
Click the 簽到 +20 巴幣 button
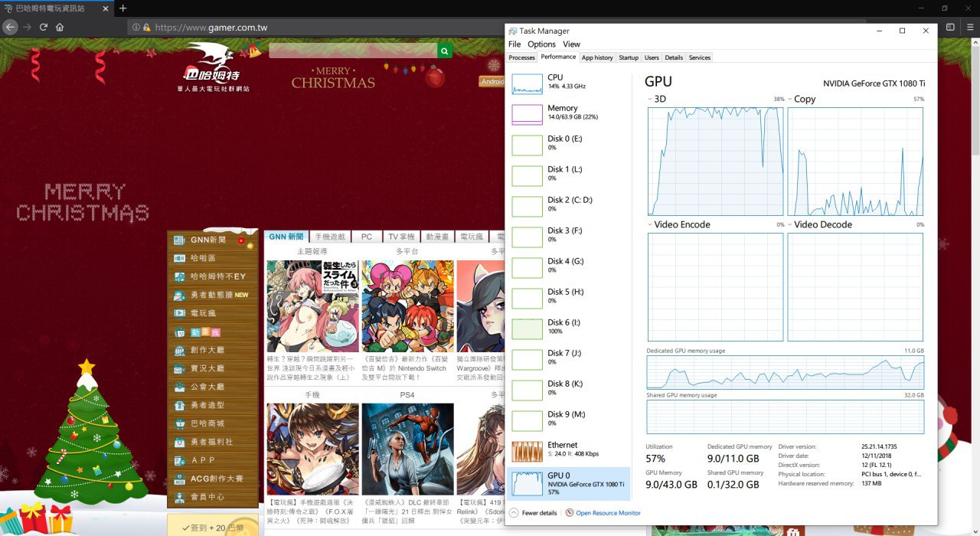[213, 528]
